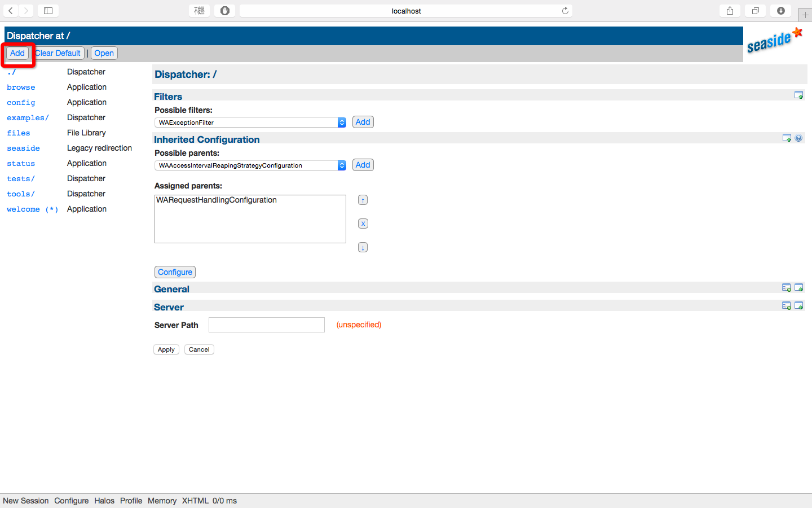Click the Server Path text field
This screenshot has height=508, width=812.
[x=266, y=325]
